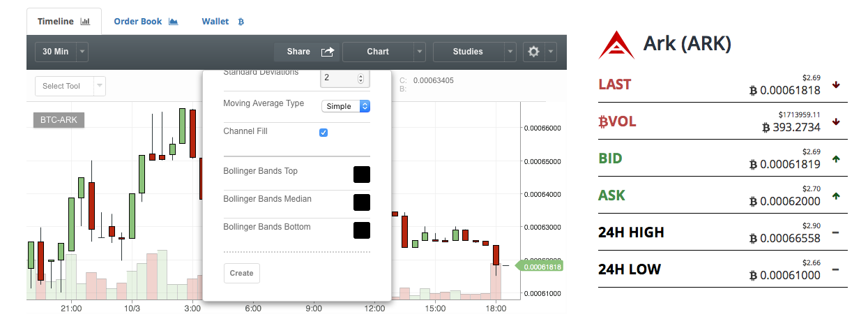Open the Wallet tab

(x=223, y=22)
